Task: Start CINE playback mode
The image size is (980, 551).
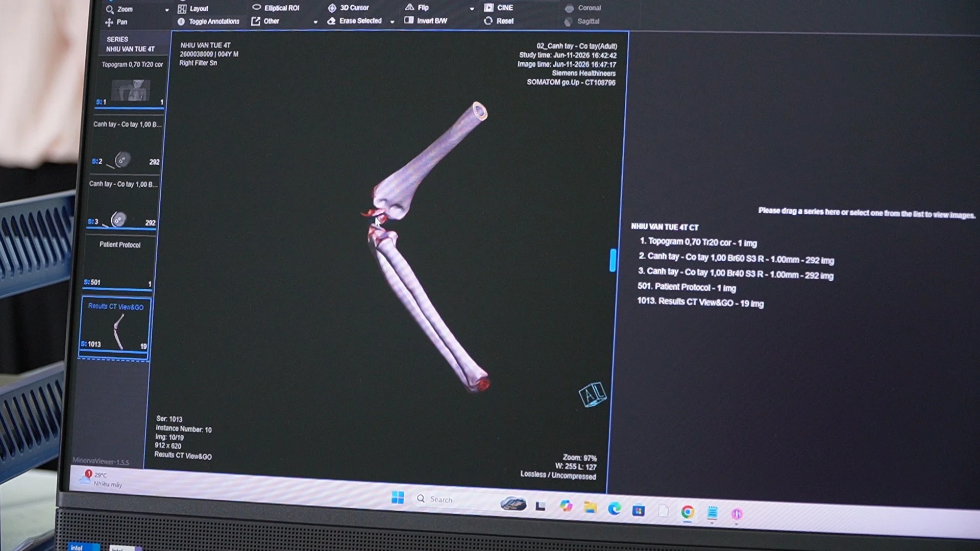Action: [499, 7]
